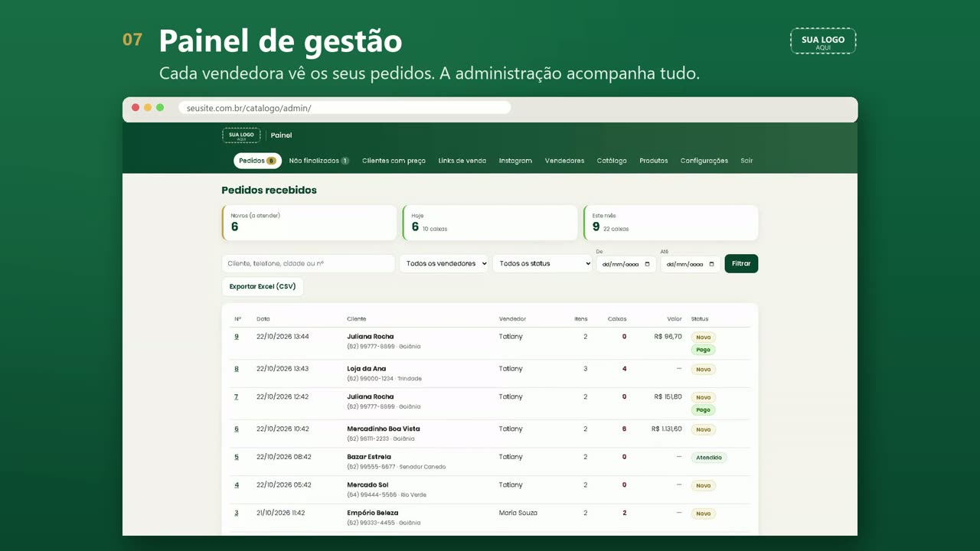Click the De date input

coord(626,264)
